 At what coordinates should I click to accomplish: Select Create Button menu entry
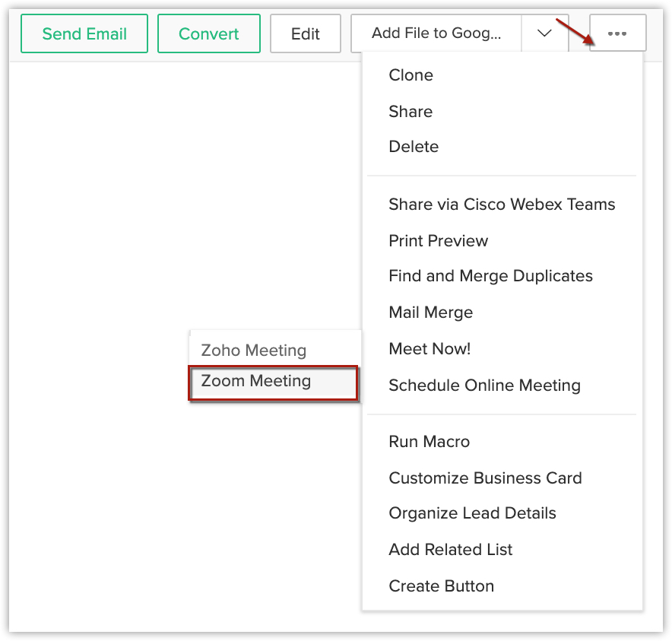point(441,586)
